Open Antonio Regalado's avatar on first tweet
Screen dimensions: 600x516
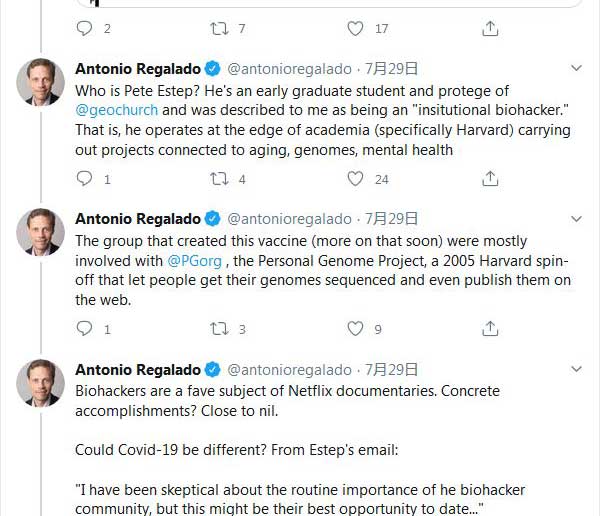(x=40, y=82)
